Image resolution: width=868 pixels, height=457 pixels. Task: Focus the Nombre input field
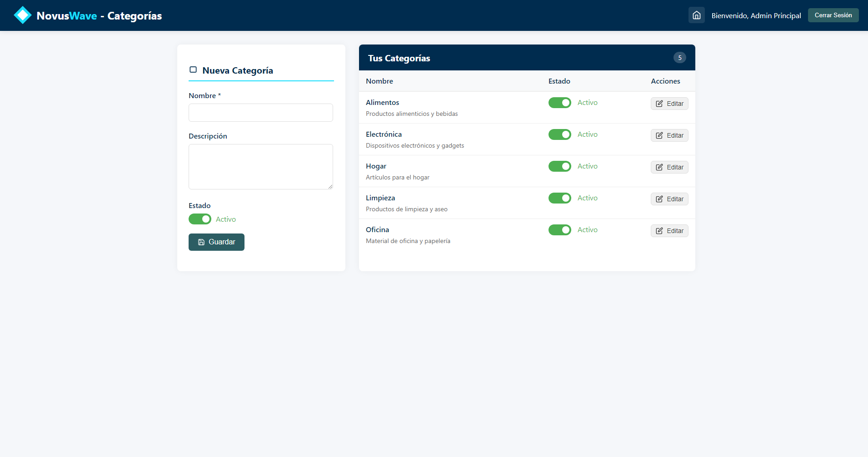pyautogui.click(x=260, y=113)
